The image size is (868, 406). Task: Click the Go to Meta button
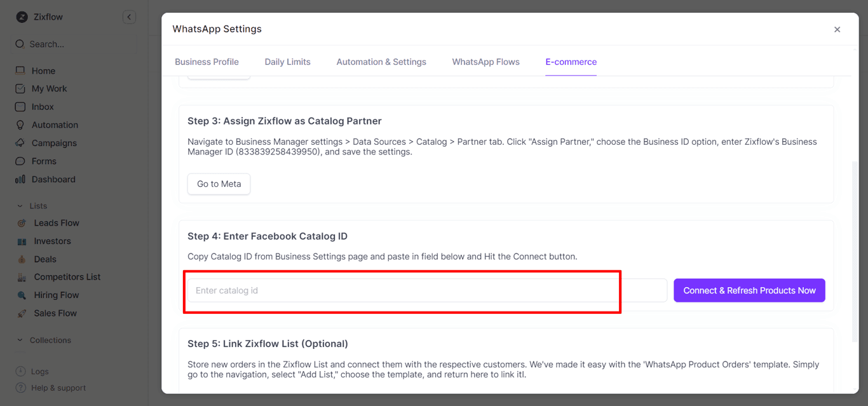click(219, 184)
